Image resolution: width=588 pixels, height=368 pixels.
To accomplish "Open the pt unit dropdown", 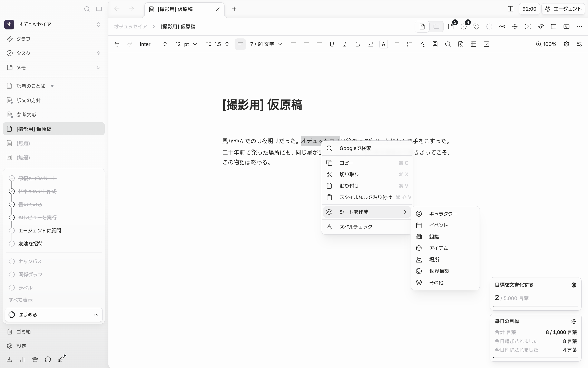I will 190,44.
